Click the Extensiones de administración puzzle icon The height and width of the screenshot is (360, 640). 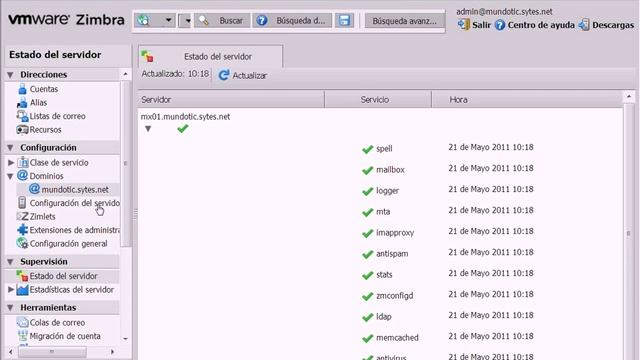tap(22, 230)
